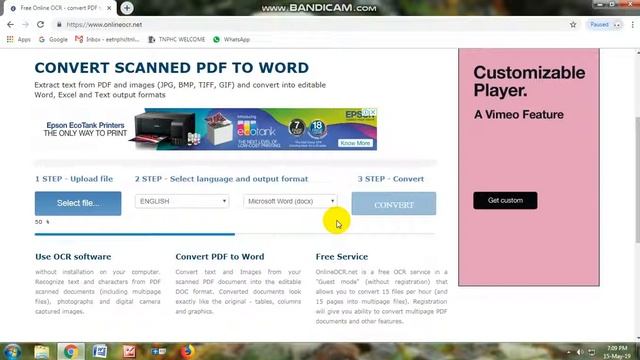Close the Free Online OCR tab
The image size is (640, 360).
[x=109, y=8]
